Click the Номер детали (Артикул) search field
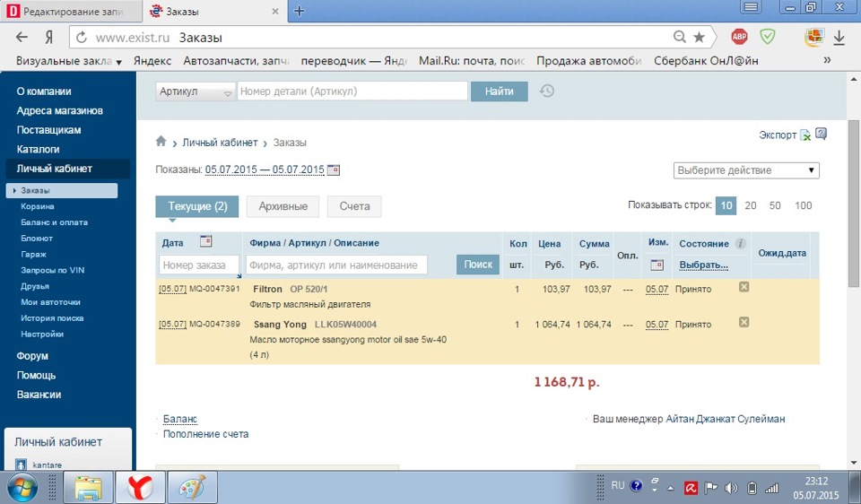This screenshot has width=861, height=504. click(x=352, y=91)
